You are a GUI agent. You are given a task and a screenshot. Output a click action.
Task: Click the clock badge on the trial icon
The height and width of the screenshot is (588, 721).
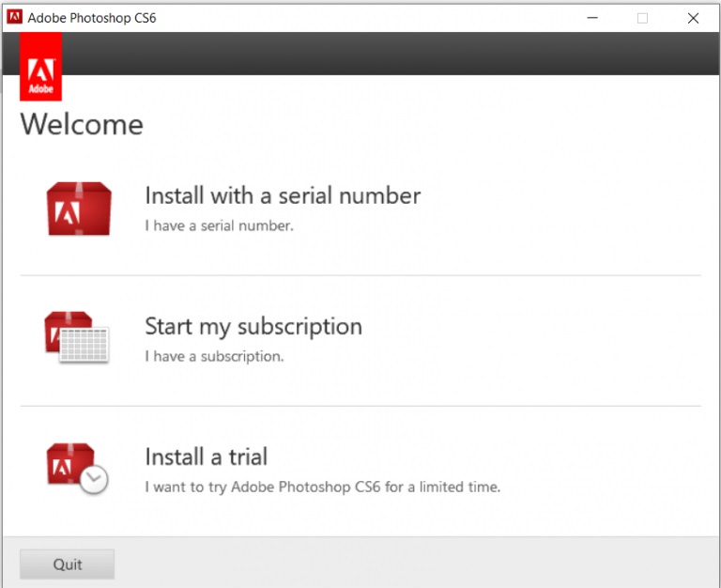[x=94, y=480]
